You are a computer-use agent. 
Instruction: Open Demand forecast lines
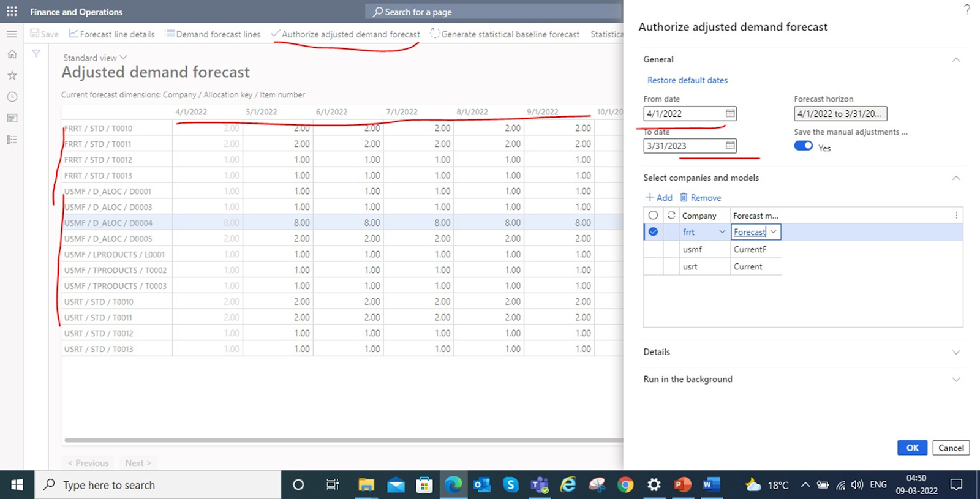click(x=213, y=34)
